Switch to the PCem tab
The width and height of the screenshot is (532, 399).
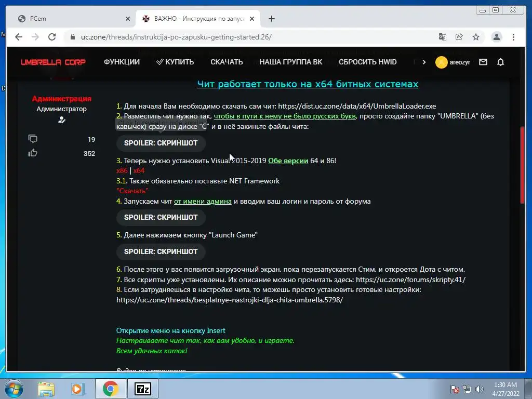[x=73, y=19]
